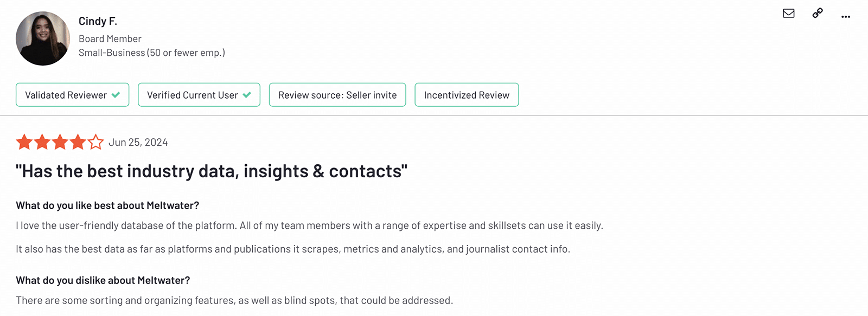The width and height of the screenshot is (868, 316).
Task: Click the green checkmark on Validated Reviewer badge
Action: coord(116,94)
